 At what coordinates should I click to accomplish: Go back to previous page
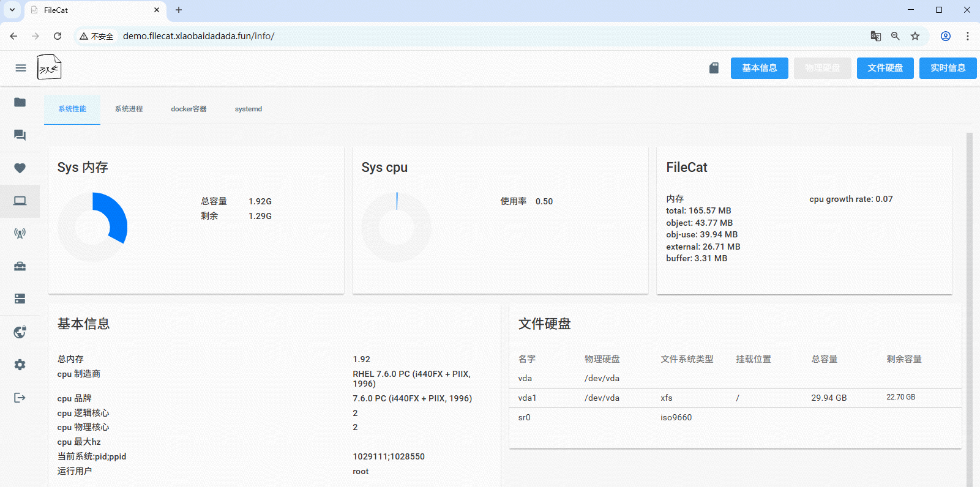coord(13,36)
